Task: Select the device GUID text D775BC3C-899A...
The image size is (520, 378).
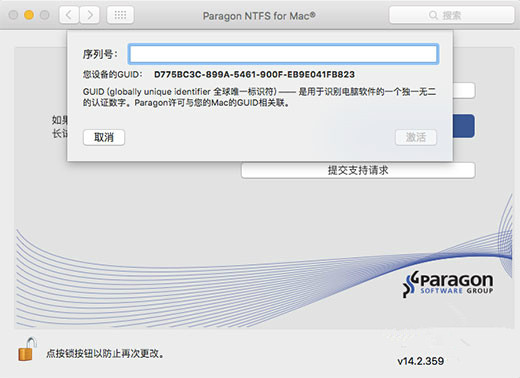Action: [x=254, y=74]
